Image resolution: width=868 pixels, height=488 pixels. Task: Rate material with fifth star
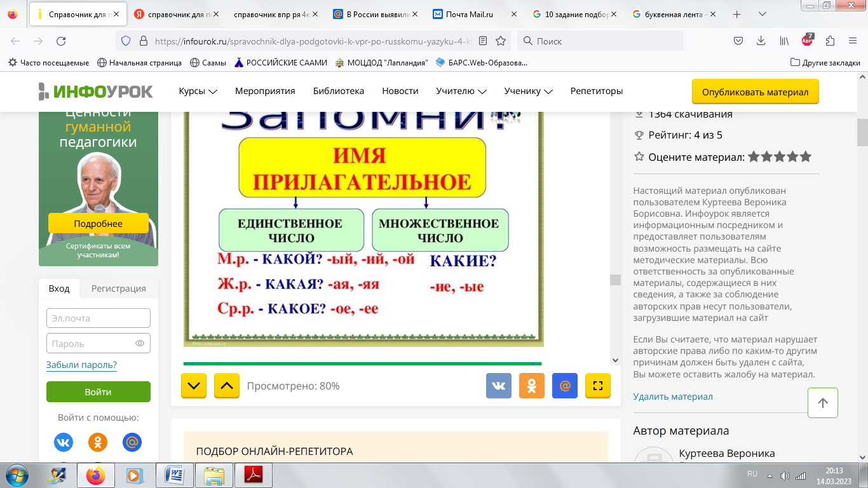coord(806,156)
